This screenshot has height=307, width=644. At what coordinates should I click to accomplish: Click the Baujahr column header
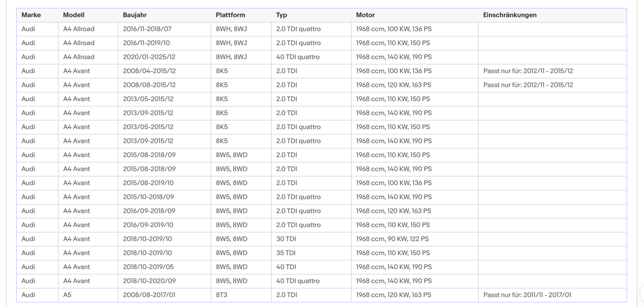tap(135, 15)
